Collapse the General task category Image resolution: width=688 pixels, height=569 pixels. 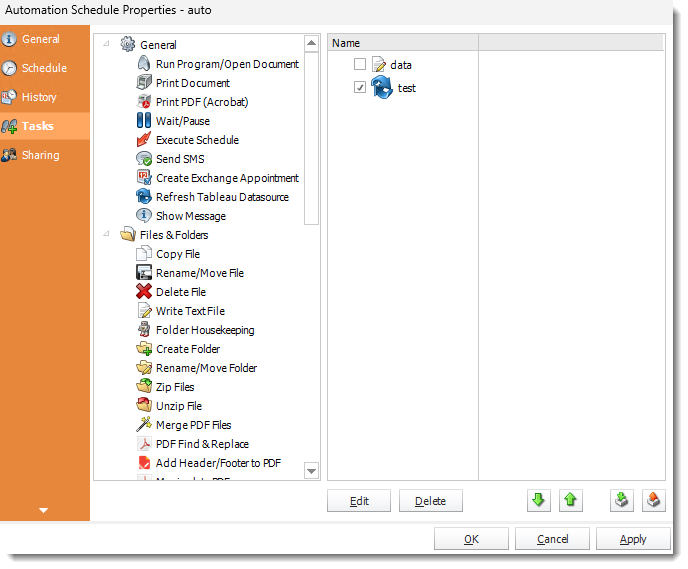106,45
